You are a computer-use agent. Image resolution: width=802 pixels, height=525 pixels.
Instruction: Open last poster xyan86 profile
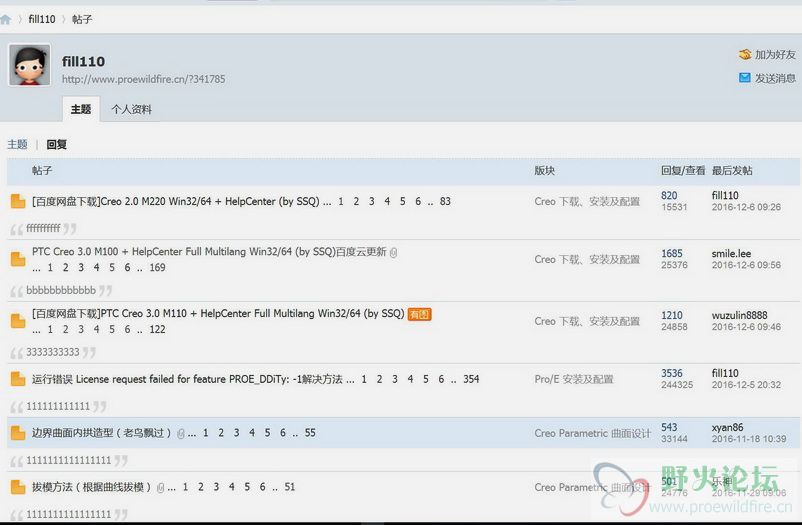click(727, 427)
